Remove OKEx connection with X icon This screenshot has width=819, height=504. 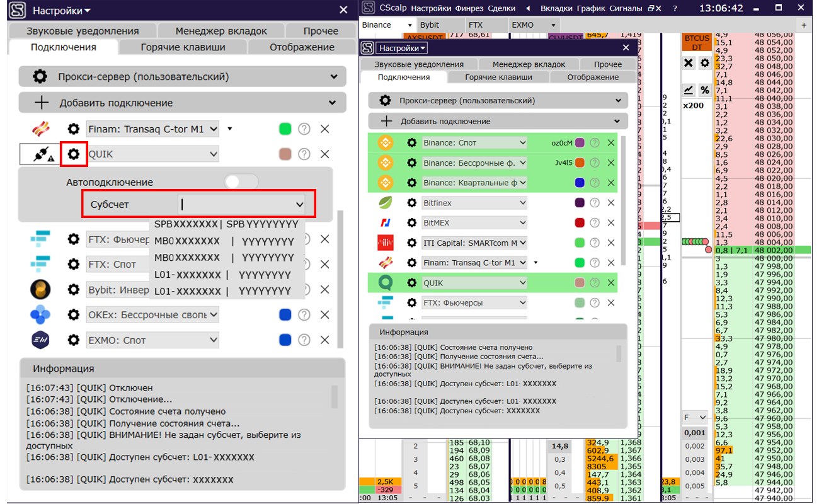(325, 314)
